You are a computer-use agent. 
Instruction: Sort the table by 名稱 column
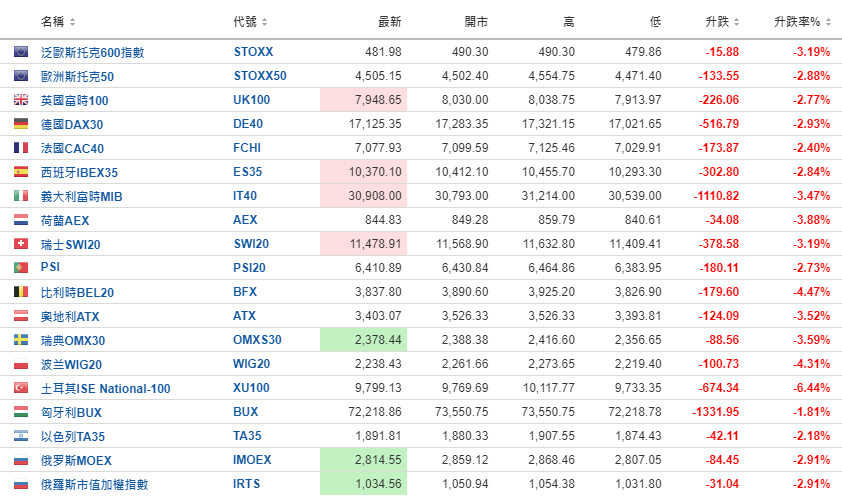pyautogui.click(x=58, y=21)
